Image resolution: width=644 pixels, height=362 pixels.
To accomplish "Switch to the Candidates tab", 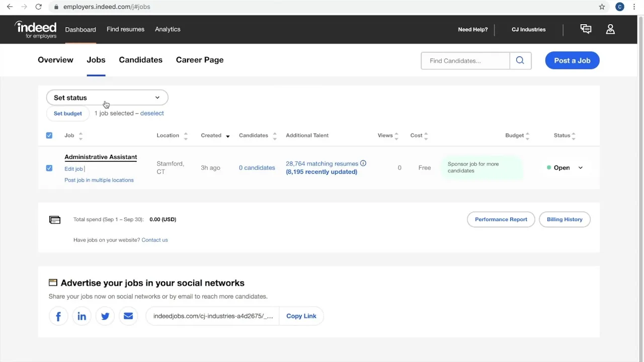I will (140, 60).
